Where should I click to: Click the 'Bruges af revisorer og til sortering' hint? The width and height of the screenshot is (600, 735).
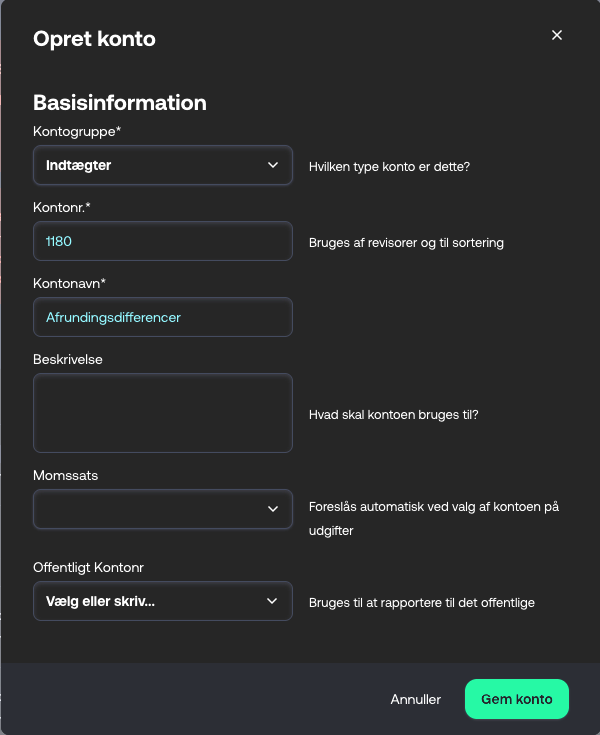(406, 242)
